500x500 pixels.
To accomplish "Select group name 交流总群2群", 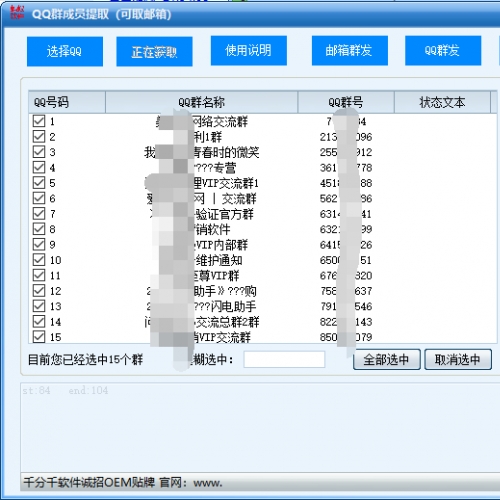I will point(227,322).
